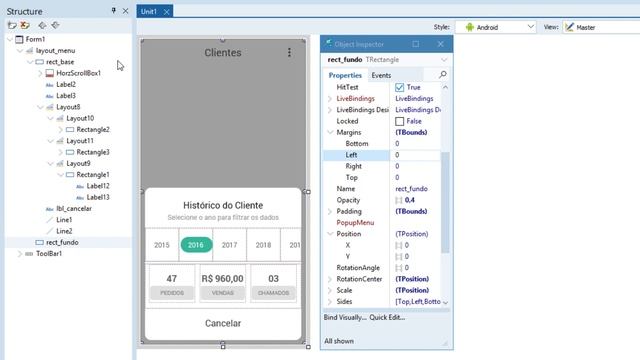The image size is (640, 360).
Task: Click the Label2 icon in tree
Action: click(x=50, y=85)
